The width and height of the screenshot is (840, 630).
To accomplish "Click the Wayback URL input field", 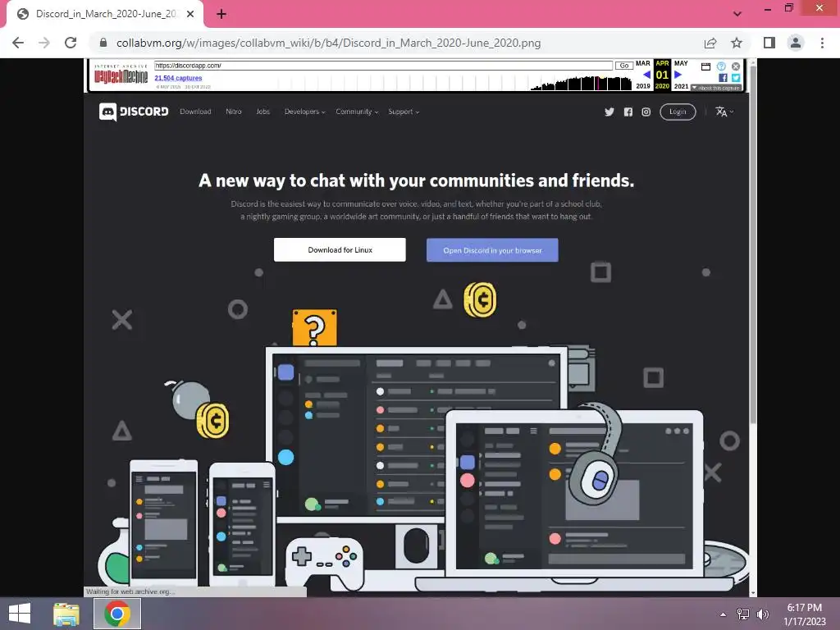I will pos(383,66).
